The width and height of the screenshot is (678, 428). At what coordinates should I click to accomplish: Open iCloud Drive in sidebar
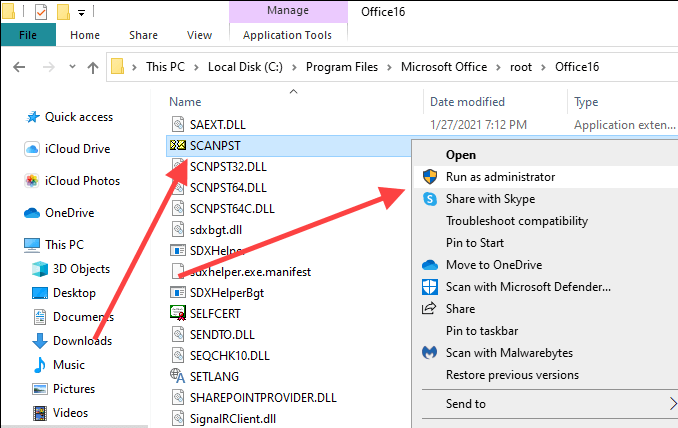[x=77, y=149]
